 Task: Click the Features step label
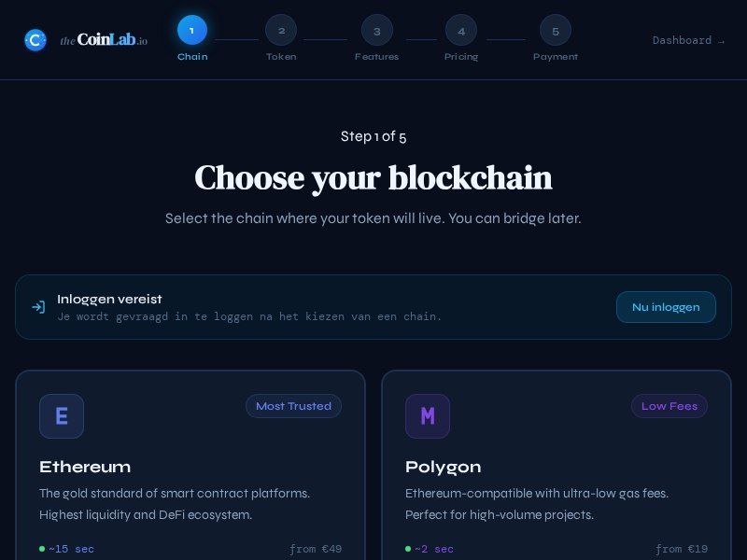point(377,57)
